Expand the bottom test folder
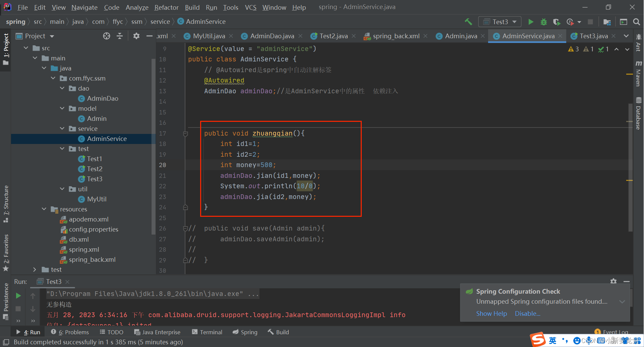Image resolution: width=644 pixels, height=347 pixels. click(35, 269)
